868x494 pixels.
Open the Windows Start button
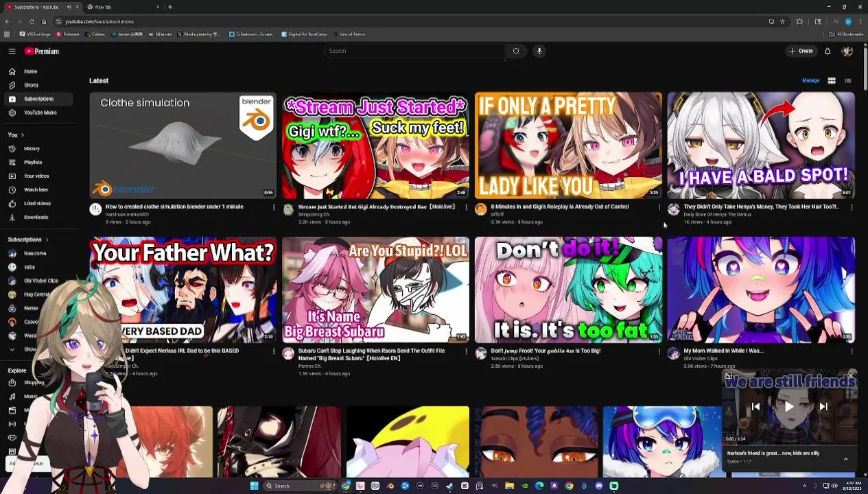click(x=254, y=486)
